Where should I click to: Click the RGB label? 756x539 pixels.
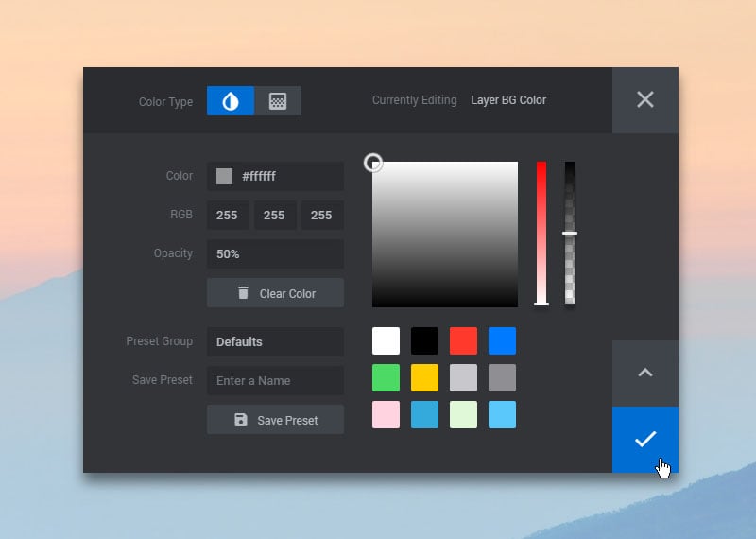pos(181,215)
